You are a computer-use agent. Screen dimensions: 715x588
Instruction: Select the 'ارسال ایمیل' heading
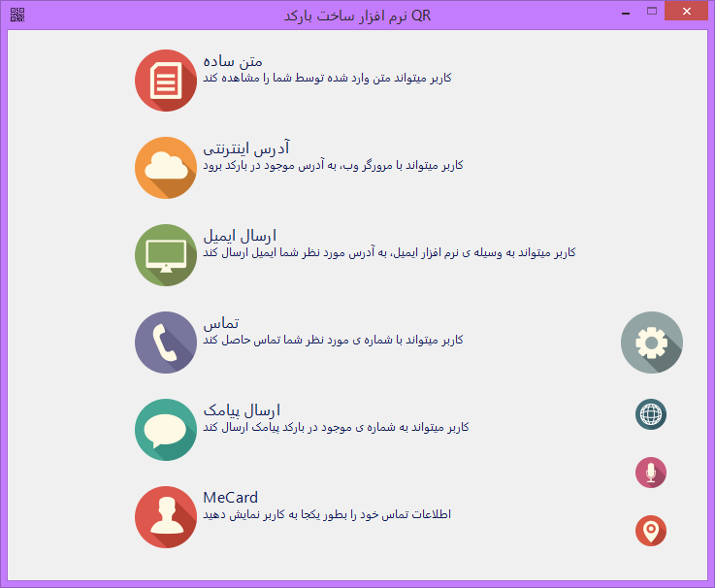(240, 236)
